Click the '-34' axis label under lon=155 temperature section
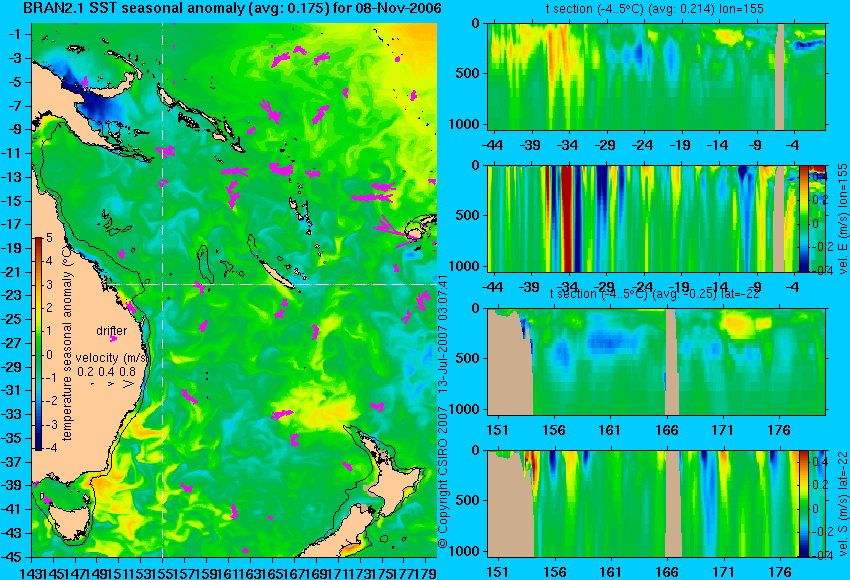The image size is (850, 580). click(x=566, y=145)
